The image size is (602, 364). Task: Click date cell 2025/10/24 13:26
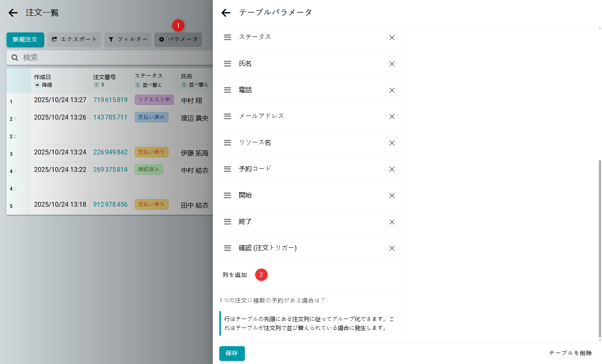(x=60, y=117)
